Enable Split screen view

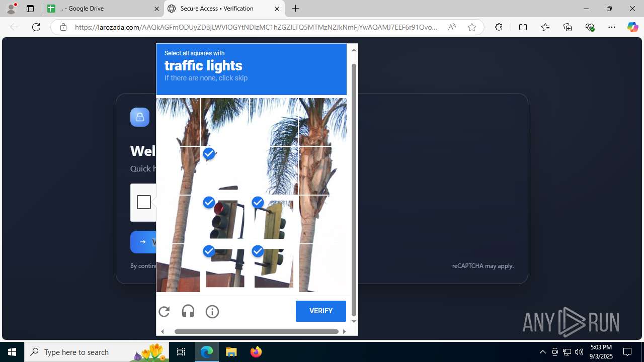[x=523, y=27]
